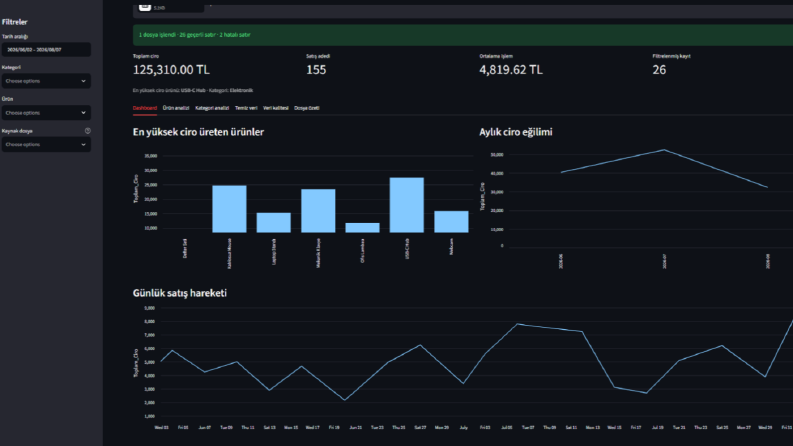Screen dimensions: 793x446
Task: Click the Filtrelenmiş kayıt value 26
Action: tap(659, 70)
